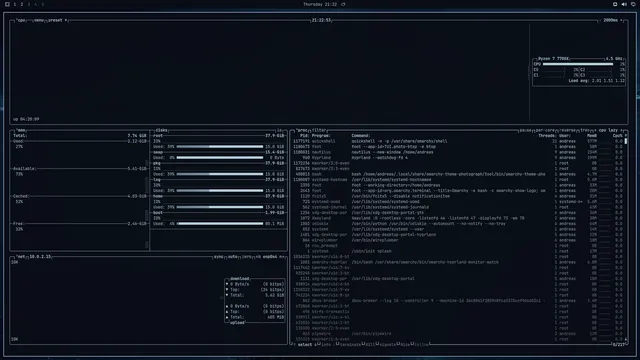Select the Hyprland process row
Screen dimensions: 640x360
(457, 158)
